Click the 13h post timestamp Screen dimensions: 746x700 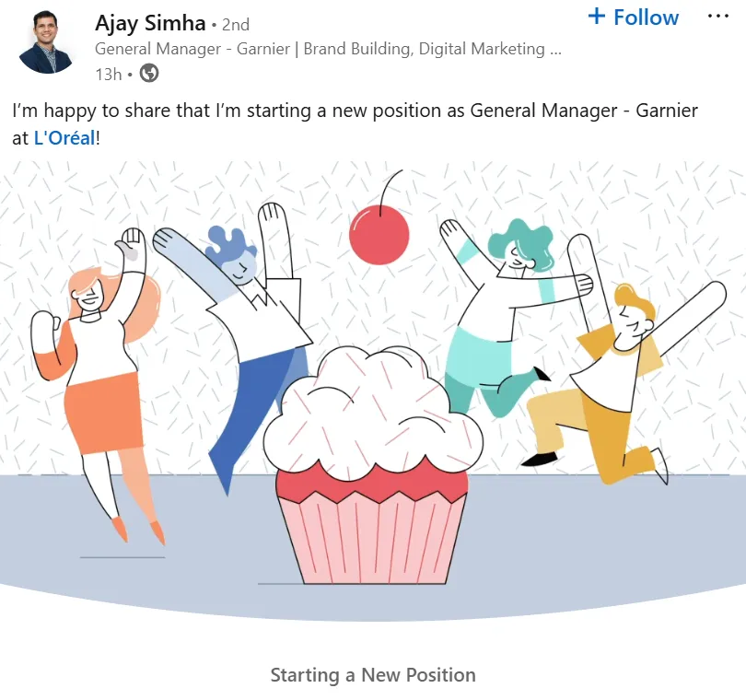[x=109, y=75]
